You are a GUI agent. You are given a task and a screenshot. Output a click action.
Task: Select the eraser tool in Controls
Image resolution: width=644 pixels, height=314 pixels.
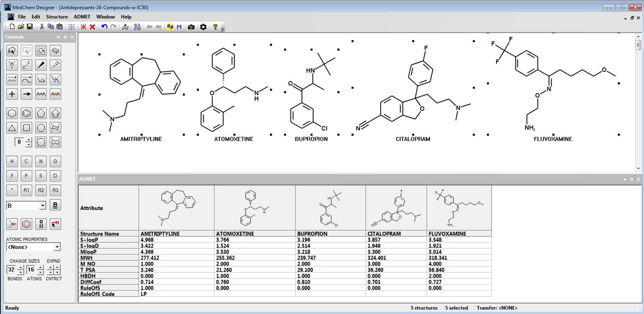[55, 51]
